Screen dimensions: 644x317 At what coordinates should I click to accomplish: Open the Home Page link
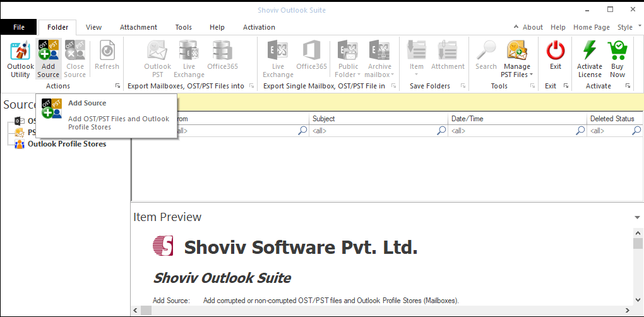click(592, 27)
